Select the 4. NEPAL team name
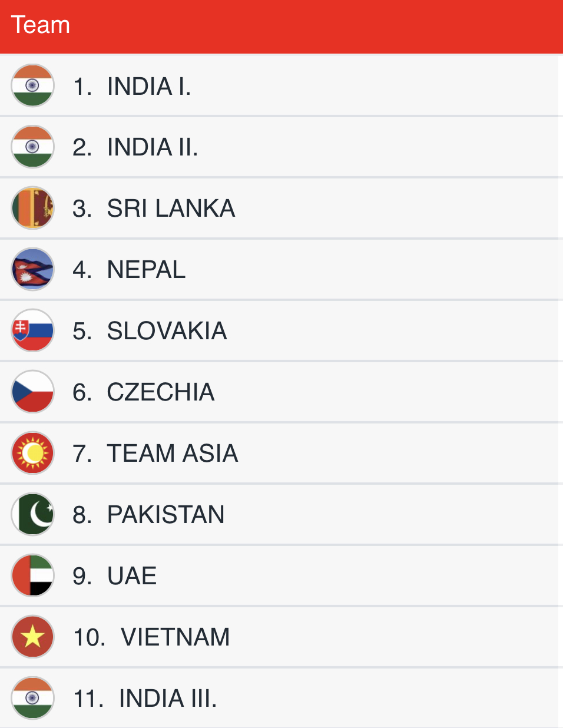563x728 pixels. coord(129,270)
